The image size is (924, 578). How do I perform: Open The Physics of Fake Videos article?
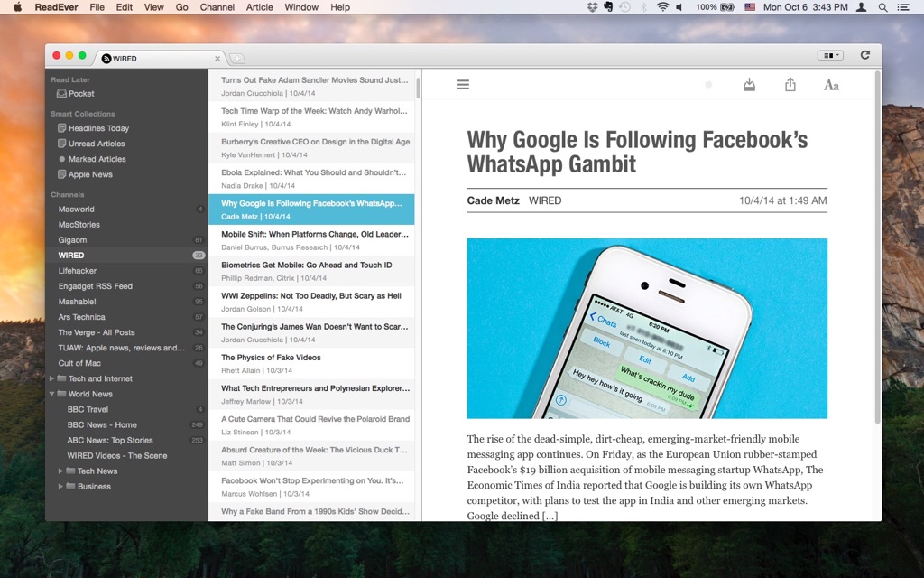tap(311, 363)
